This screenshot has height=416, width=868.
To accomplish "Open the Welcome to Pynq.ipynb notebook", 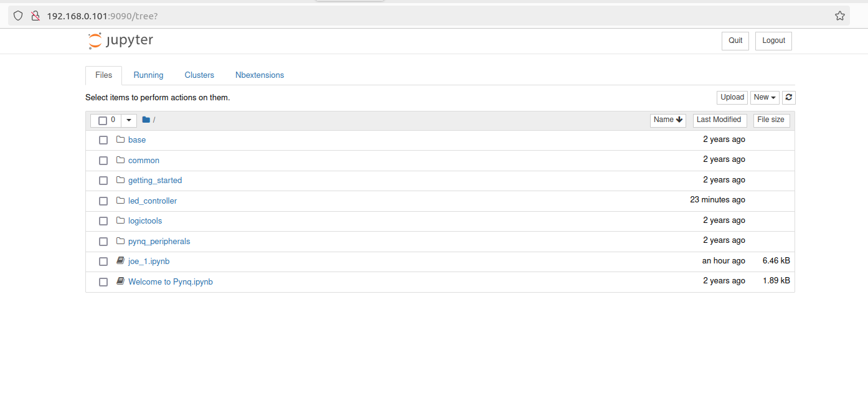I will (x=171, y=281).
